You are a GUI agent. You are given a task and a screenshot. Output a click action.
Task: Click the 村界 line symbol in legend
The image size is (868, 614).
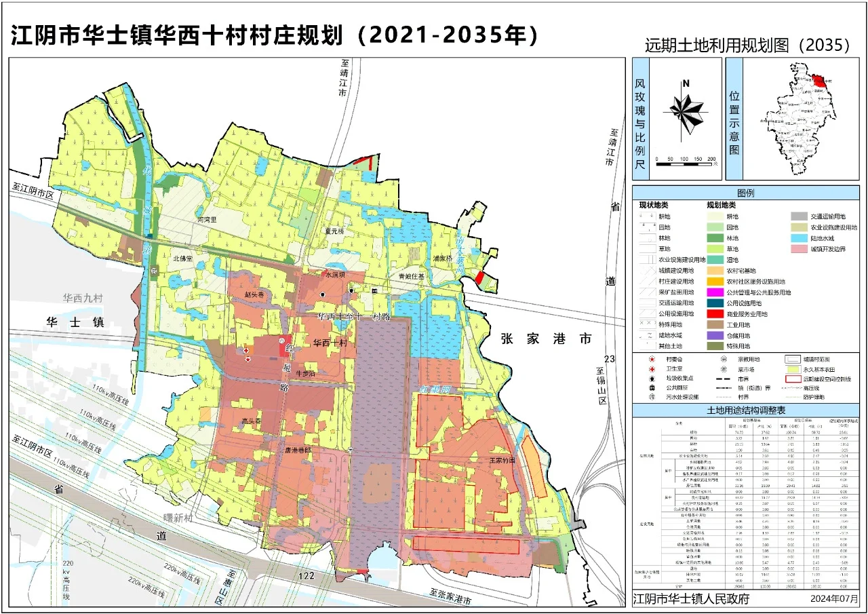pos(723,397)
